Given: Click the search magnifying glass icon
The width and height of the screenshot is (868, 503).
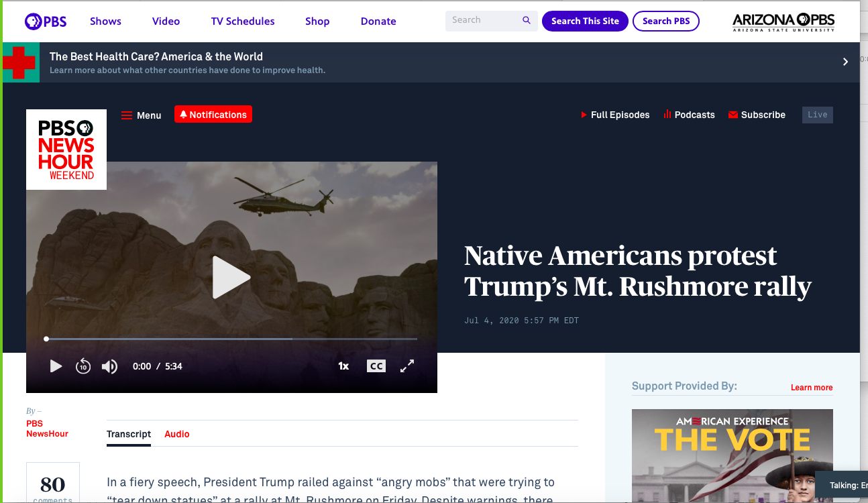Looking at the screenshot, I should click(527, 21).
